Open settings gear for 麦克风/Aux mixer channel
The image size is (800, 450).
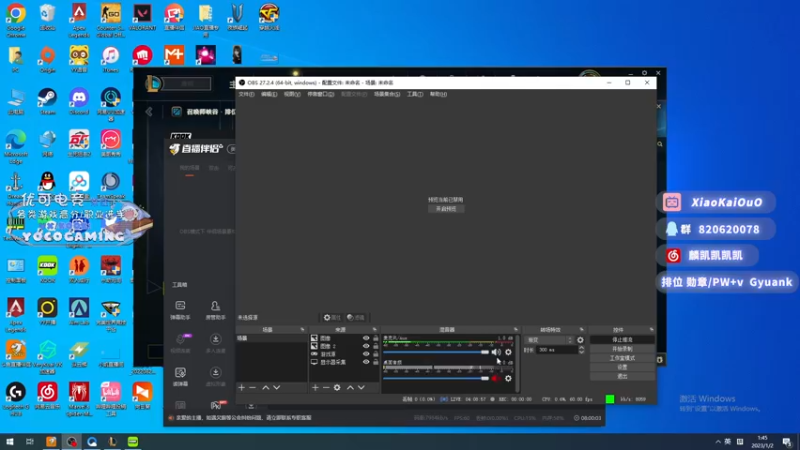[508, 352]
